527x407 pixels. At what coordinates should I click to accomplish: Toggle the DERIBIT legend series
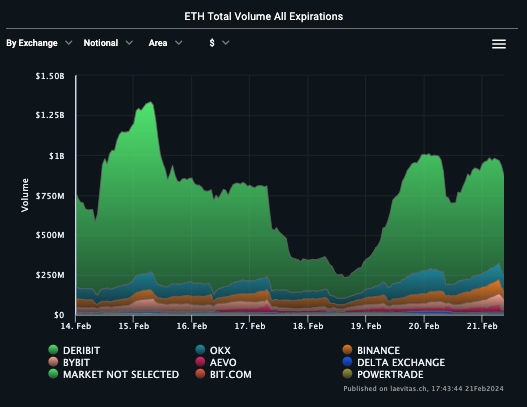coord(74,350)
